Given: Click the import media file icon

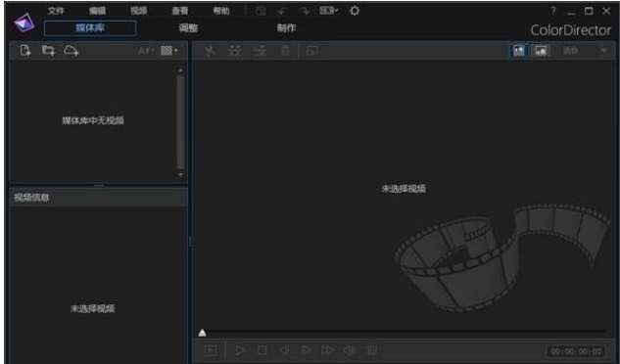Looking at the screenshot, I should click(25, 51).
